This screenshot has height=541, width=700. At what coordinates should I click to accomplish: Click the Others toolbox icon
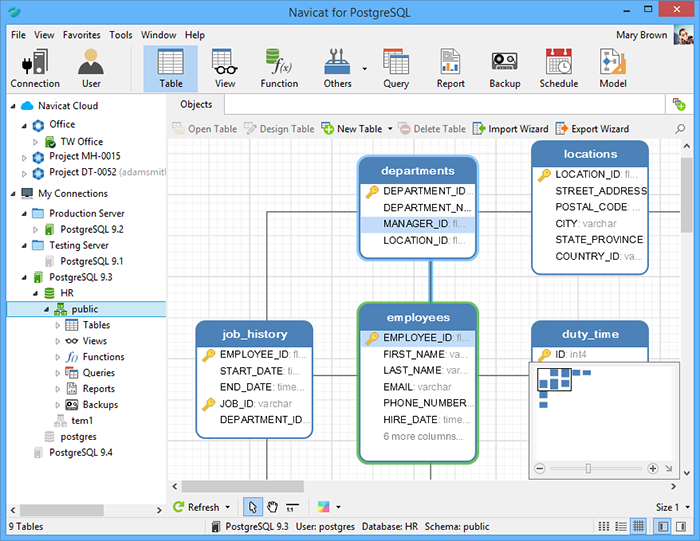click(x=337, y=69)
